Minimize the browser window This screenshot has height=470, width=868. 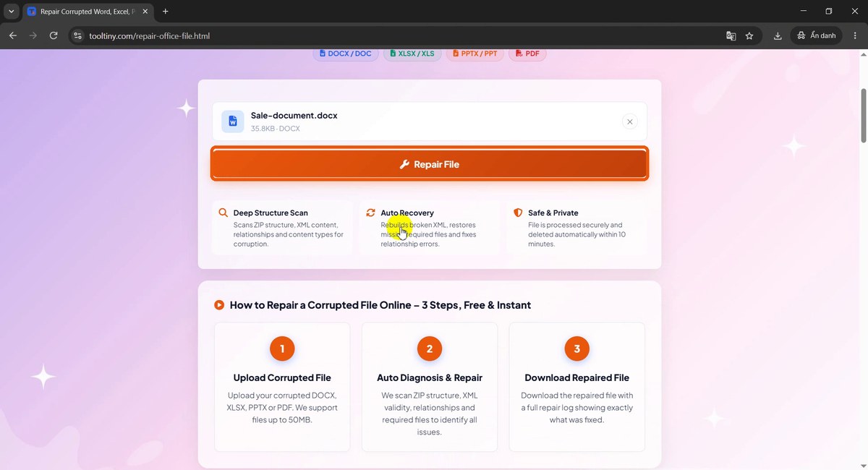(804, 12)
